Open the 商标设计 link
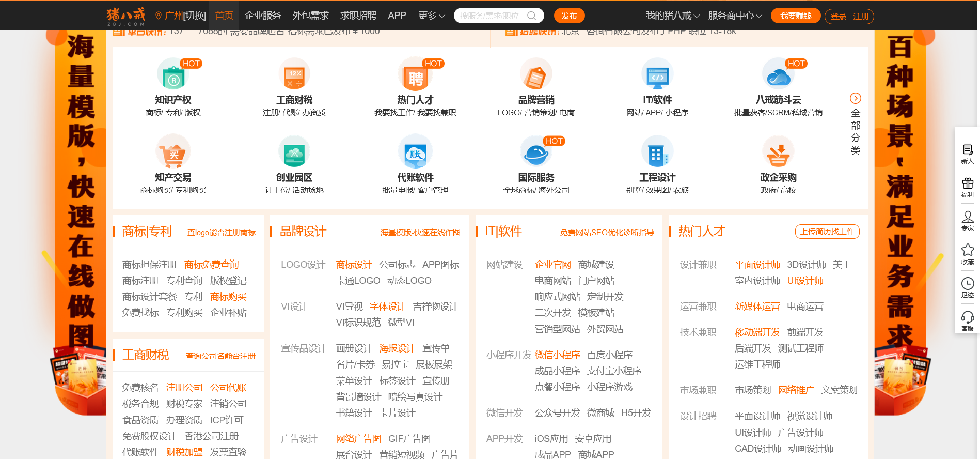Screen dimensions: 980x459 point(354,265)
